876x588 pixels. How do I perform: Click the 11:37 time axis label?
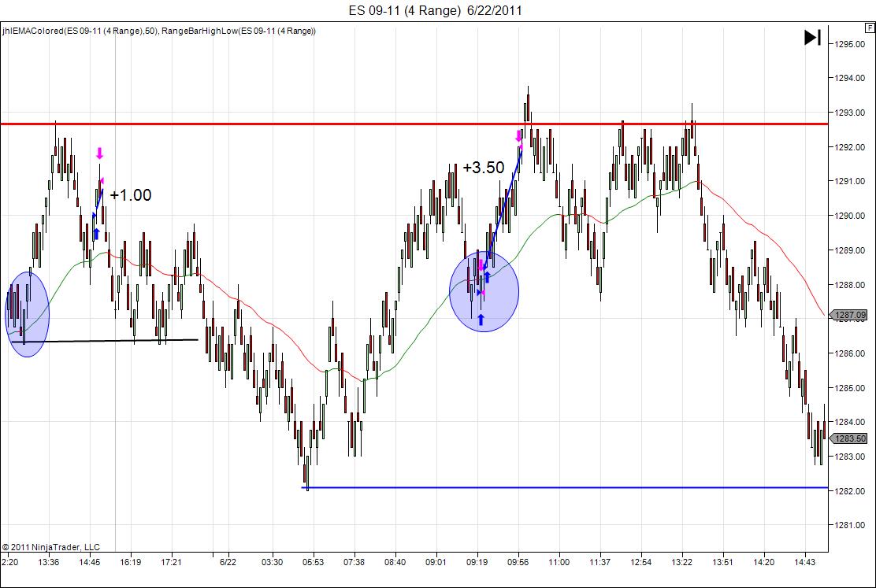click(599, 562)
